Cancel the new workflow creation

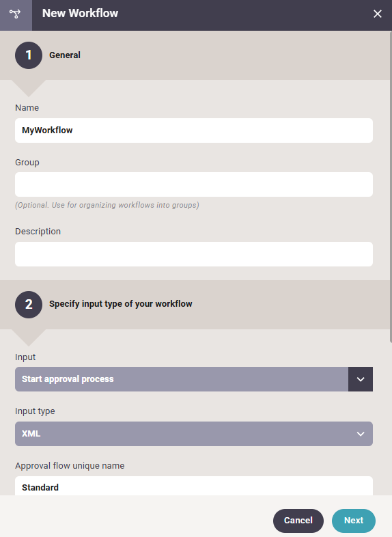tap(298, 521)
